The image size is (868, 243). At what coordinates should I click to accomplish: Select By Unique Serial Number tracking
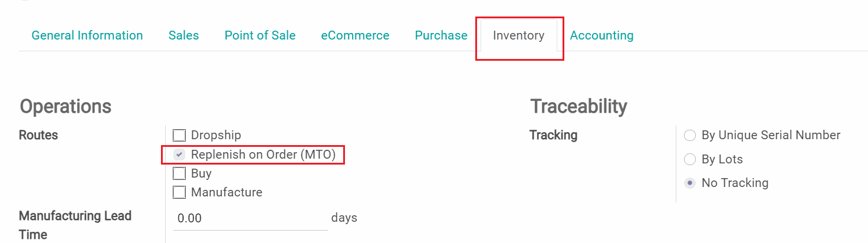(x=689, y=136)
